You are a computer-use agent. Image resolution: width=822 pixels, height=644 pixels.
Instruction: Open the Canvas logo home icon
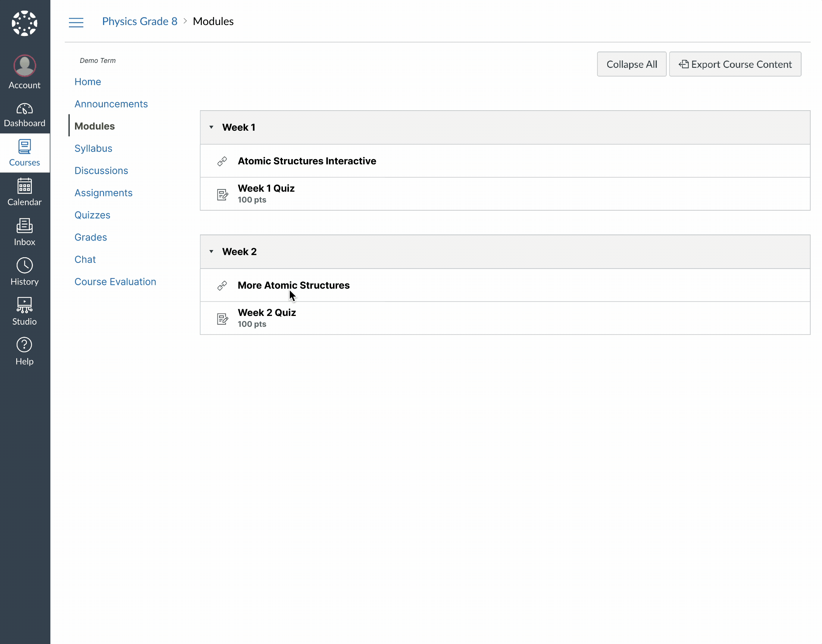(25, 23)
